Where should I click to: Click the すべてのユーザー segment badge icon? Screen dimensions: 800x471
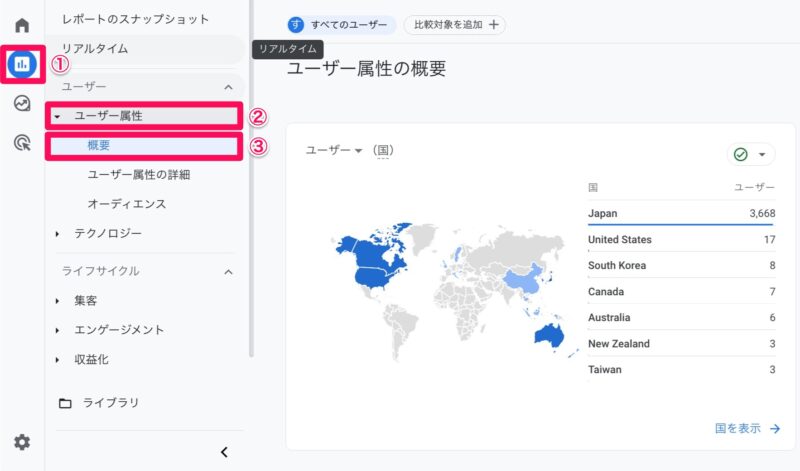pyautogui.click(x=296, y=24)
